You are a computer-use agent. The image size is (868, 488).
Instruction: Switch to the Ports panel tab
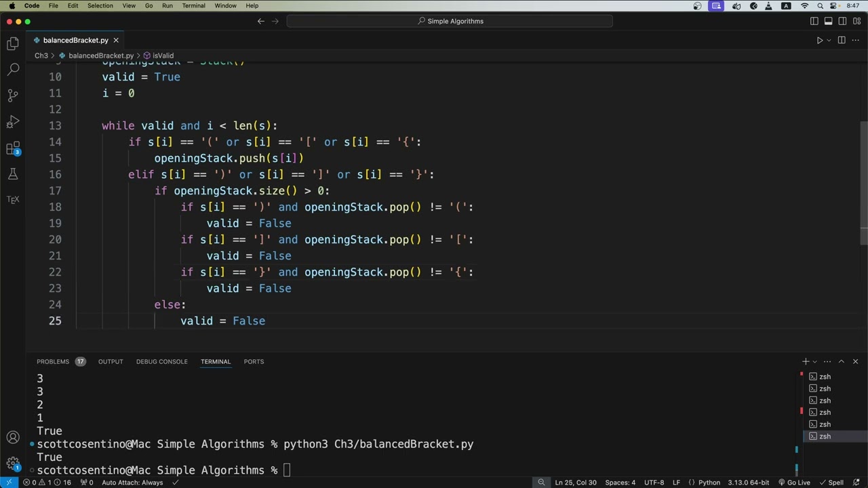click(x=254, y=361)
